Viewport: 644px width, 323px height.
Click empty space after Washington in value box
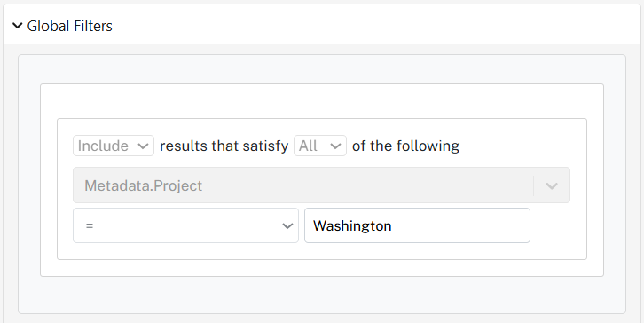pos(460,225)
